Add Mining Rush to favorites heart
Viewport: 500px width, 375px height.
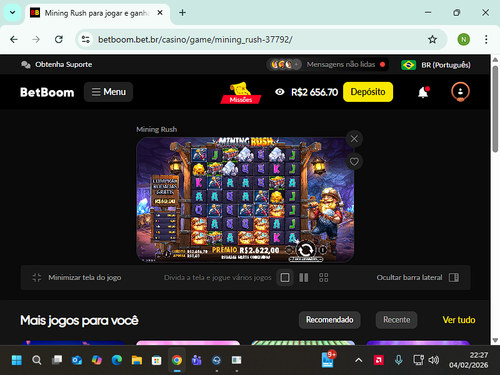coord(354,162)
